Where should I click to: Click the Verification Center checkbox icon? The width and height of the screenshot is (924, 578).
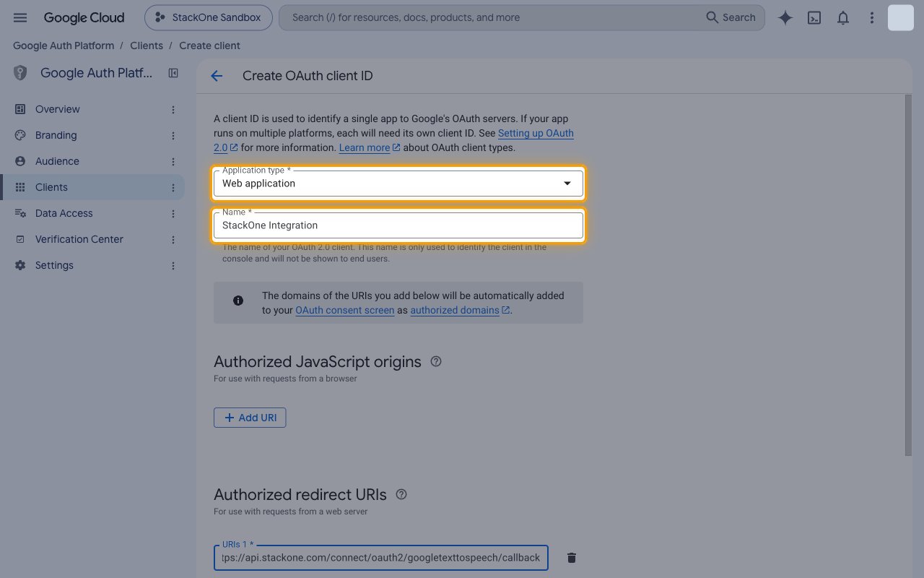[20, 239]
